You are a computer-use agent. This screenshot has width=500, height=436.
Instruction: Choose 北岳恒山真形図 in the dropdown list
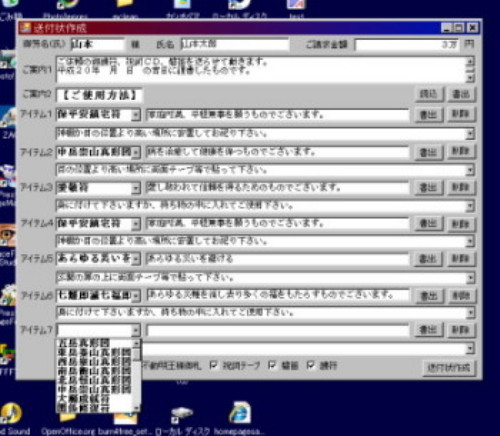[95, 380]
